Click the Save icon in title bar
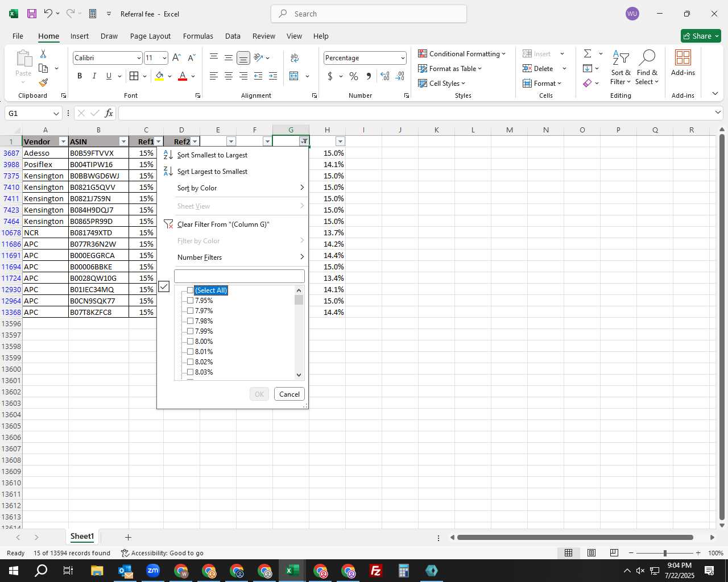Viewport: 728px width, 582px height. click(x=32, y=14)
